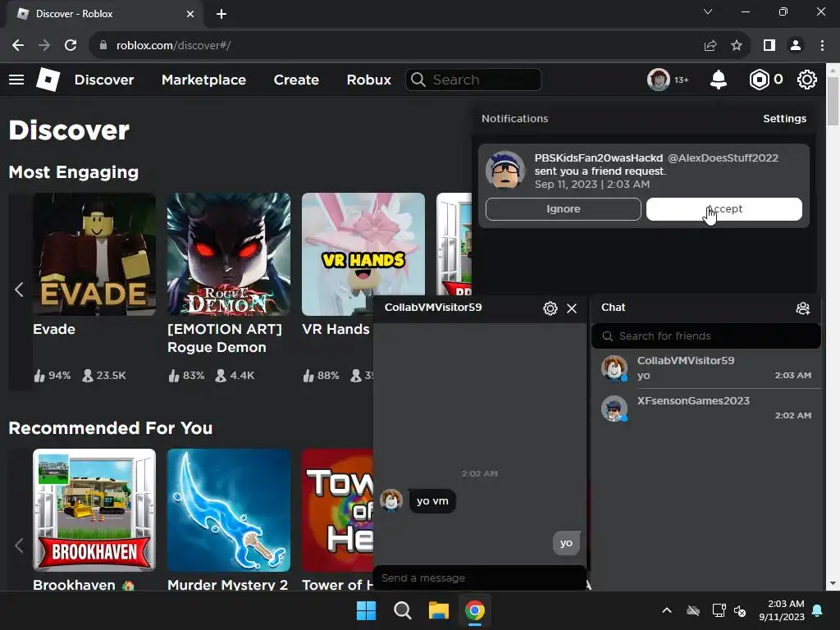Open the notifications bell icon
This screenshot has height=630, width=840.
[719, 80]
